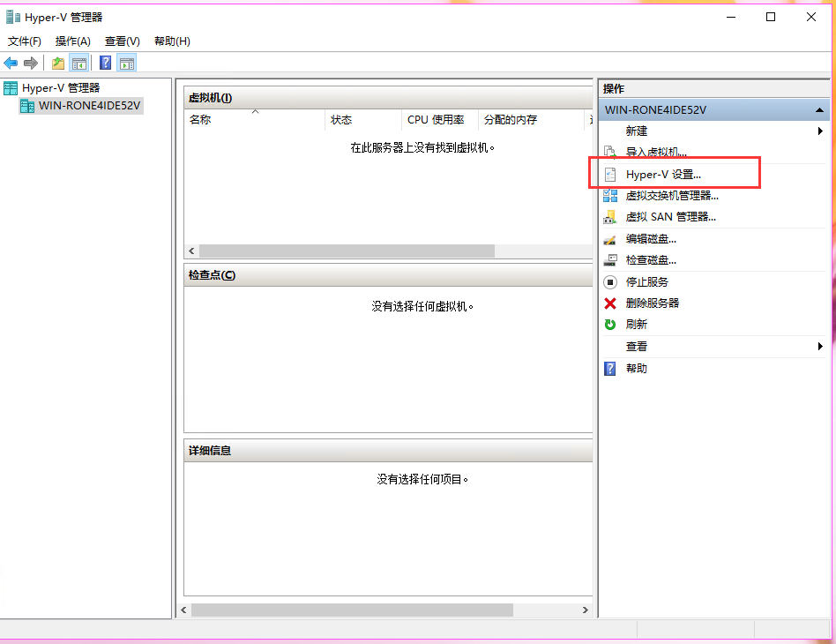
Task: Click the Hyper-V 管理器 title bar icon
Action: point(13,17)
